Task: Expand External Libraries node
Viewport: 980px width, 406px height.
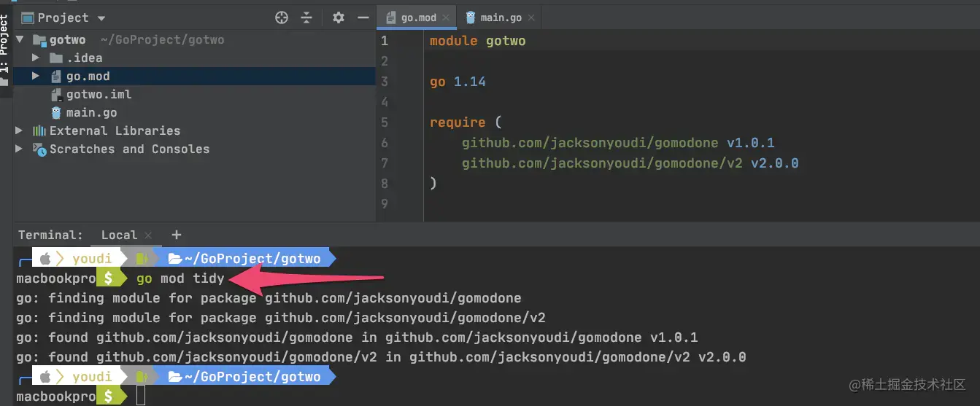Action: (20, 130)
